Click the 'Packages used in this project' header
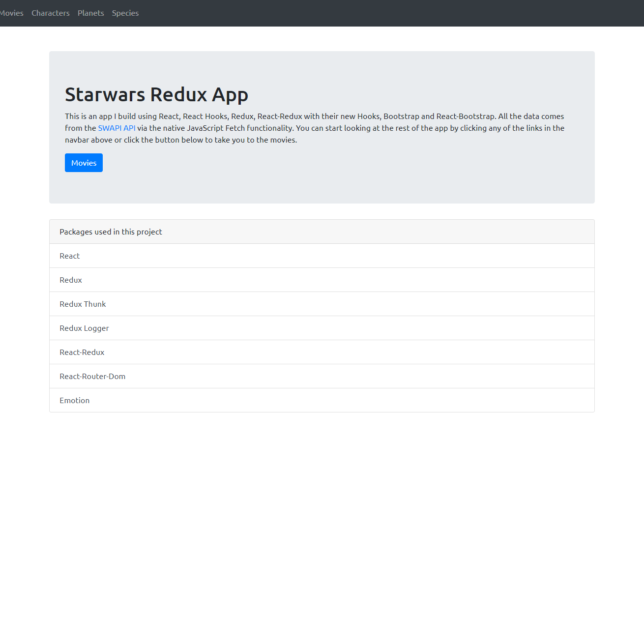 click(322, 232)
